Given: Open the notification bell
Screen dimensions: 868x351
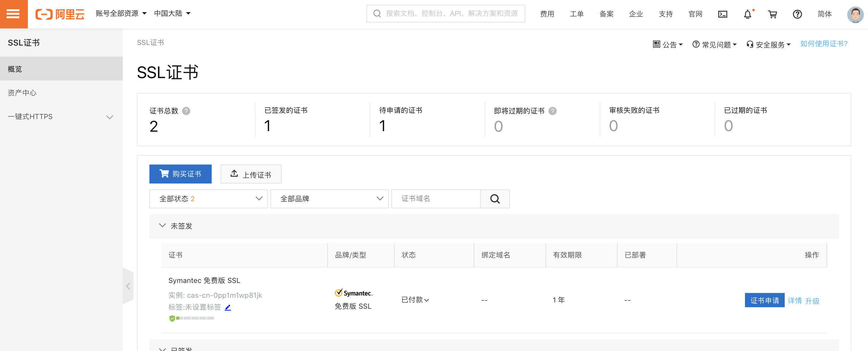Looking at the screenshot, I should click(747, 14).
